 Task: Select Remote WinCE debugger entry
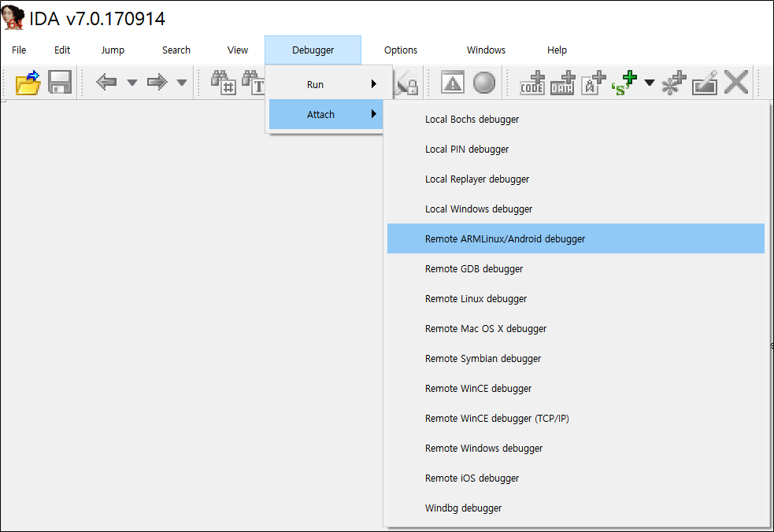point(576,389)
